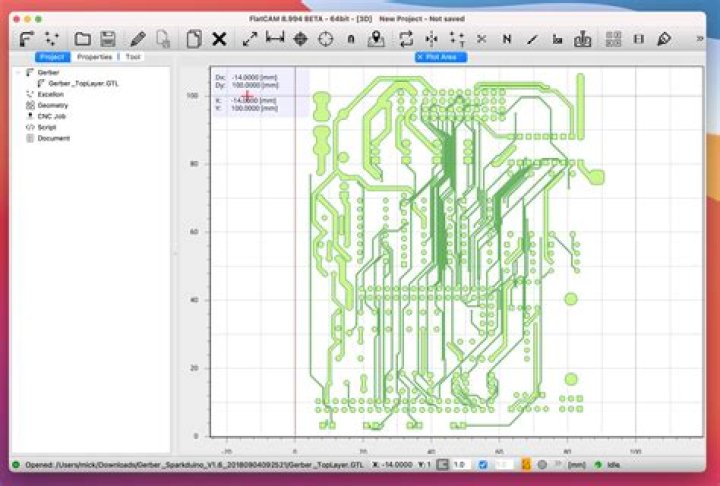720x486 pixels.
Task: Select the Script tree group
Action: pos(46,127)
